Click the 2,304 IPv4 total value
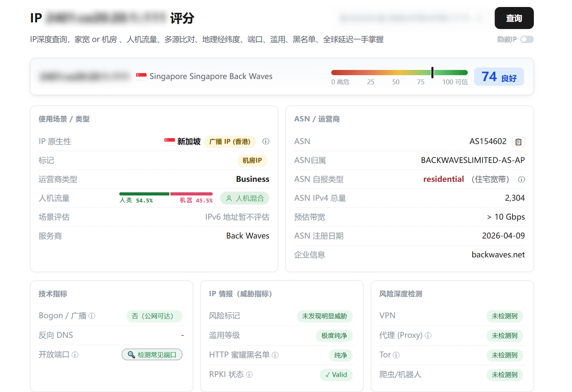 click(x=515, y=198)
